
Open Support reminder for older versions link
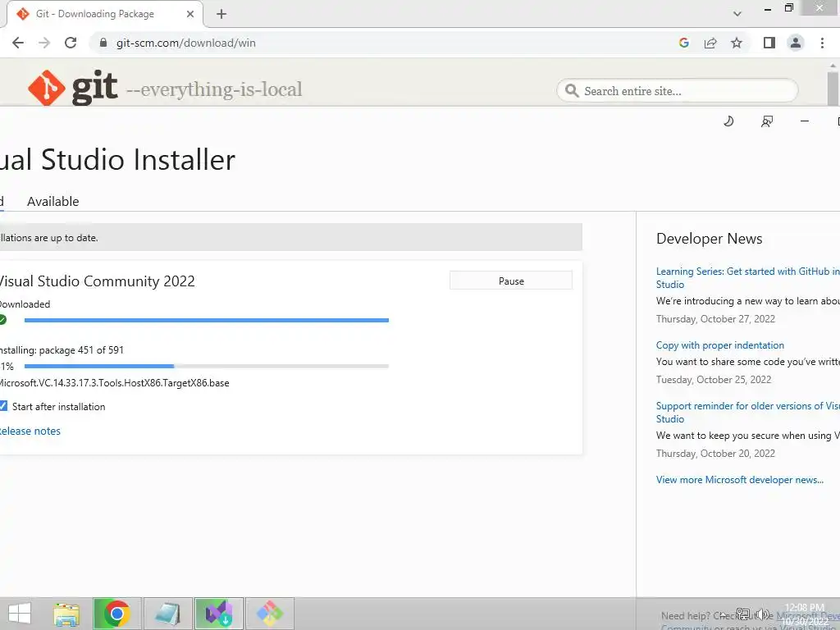click(748, 412)
